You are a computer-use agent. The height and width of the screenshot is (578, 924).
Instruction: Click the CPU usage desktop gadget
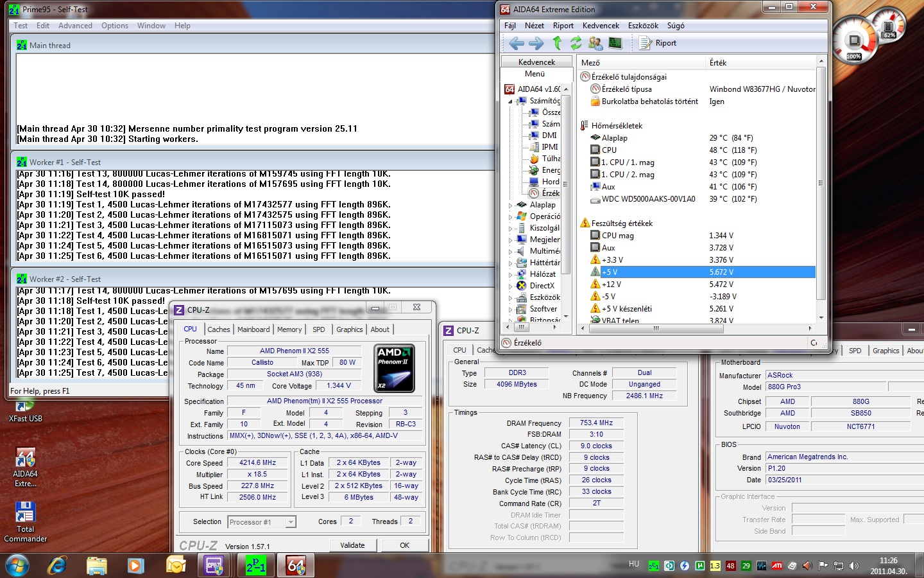point(854,42)
